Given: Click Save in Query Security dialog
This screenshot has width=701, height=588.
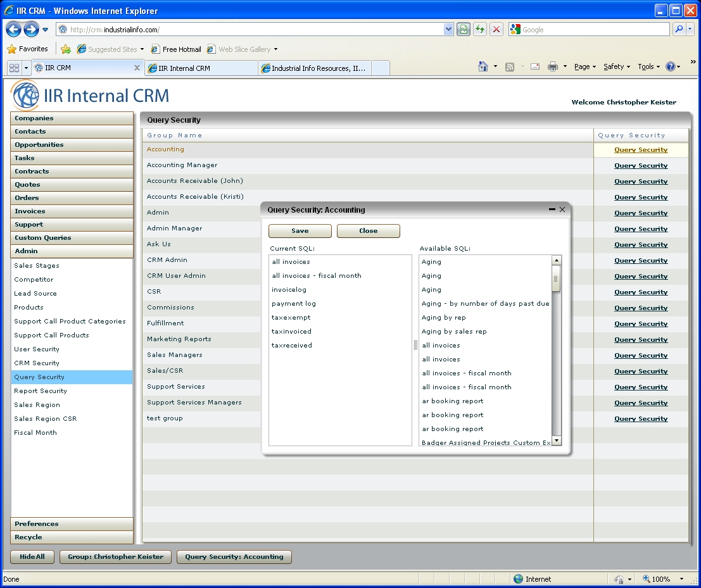Looking at the screenshot, I should 300,231.
